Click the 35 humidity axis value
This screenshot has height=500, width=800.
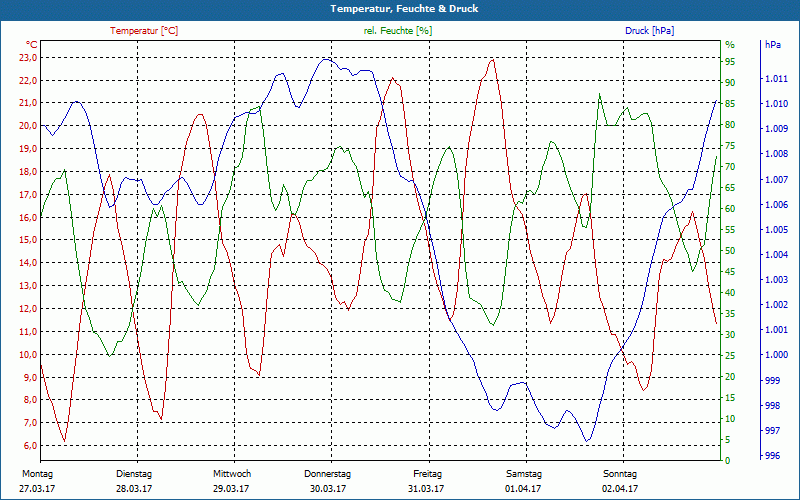(730, 314)
